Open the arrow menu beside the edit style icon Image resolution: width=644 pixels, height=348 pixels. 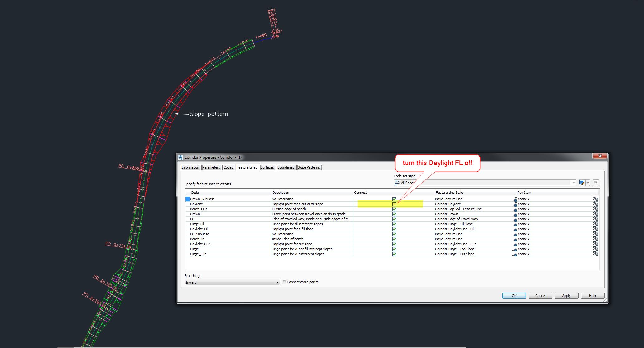[588, 183]
